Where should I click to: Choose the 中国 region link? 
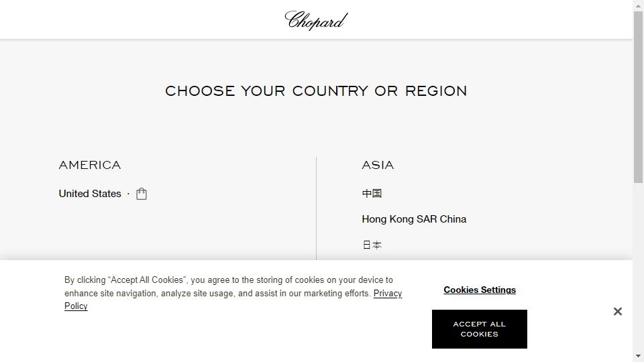coord(372,193)
